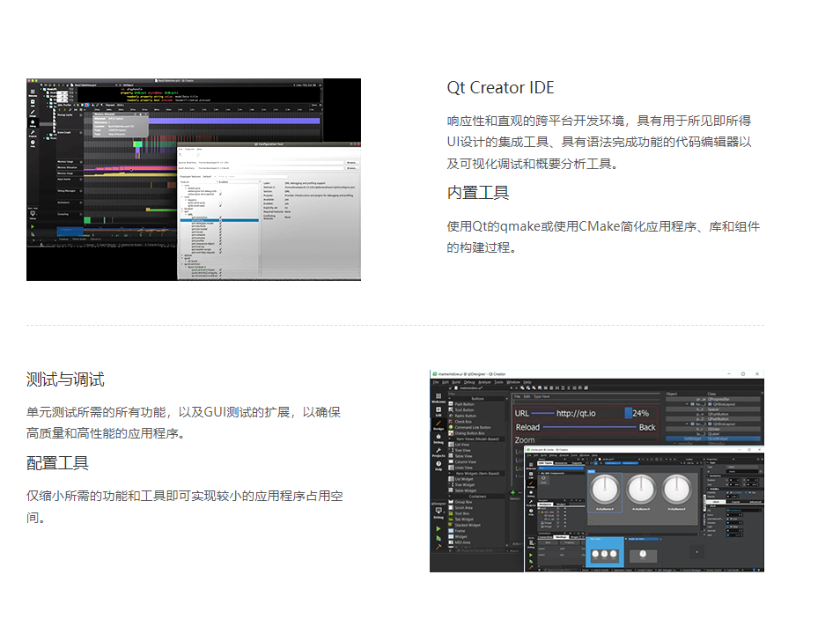Click the Projects wrench icon in qtDesigner window
This screenshot has height=619, width=840.
[438, 453]
